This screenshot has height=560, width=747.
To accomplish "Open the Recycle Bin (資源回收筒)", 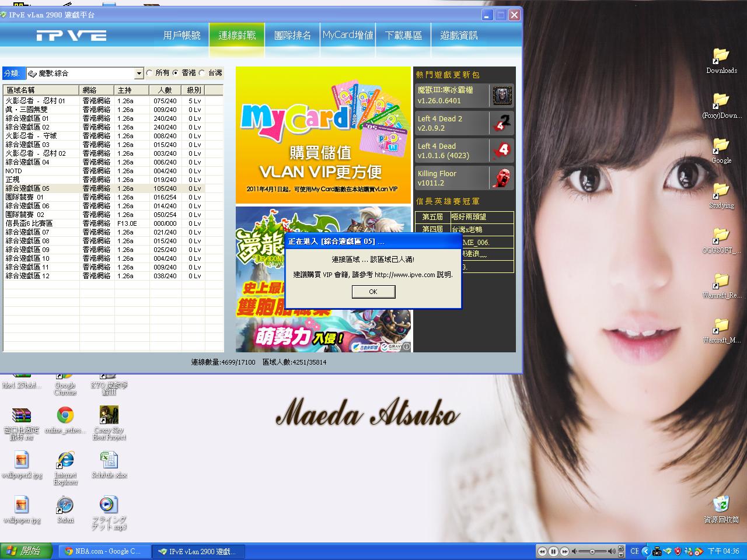I will coord(721,510).
